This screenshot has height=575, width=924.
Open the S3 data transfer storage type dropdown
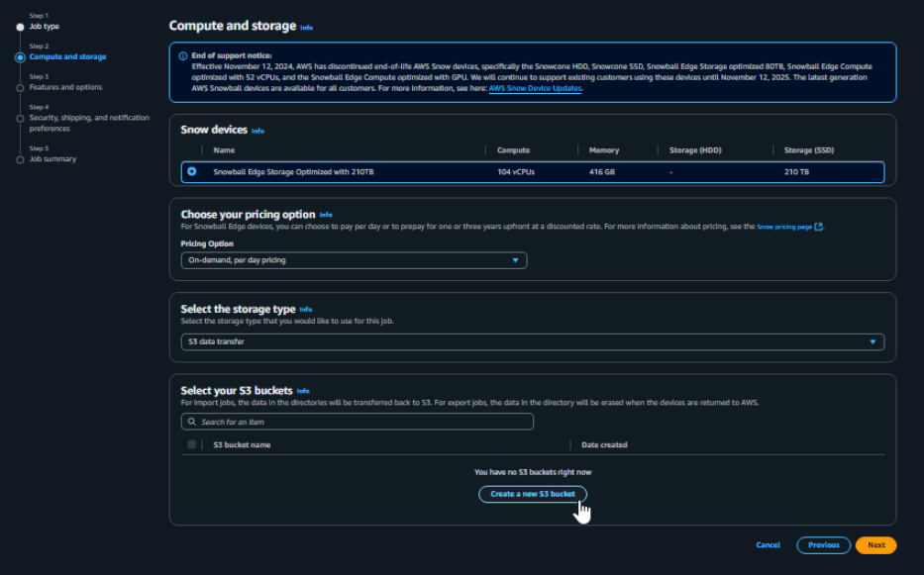coord(532,341)
